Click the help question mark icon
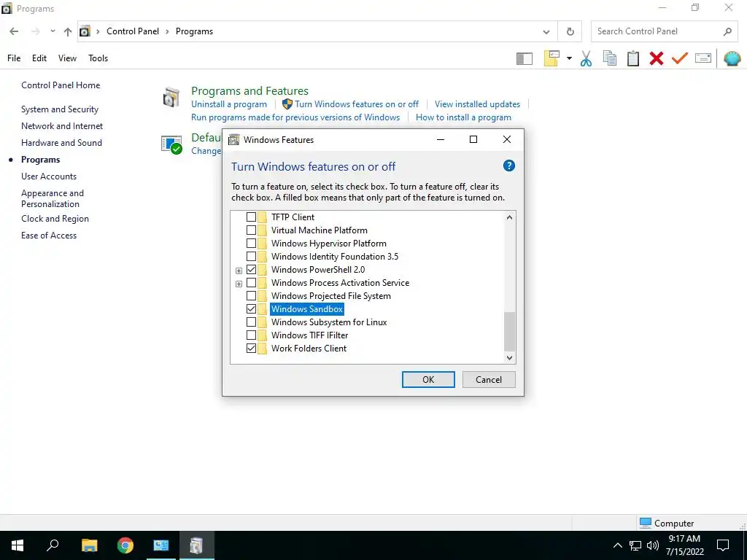747x560 pixels. point(508,166)
